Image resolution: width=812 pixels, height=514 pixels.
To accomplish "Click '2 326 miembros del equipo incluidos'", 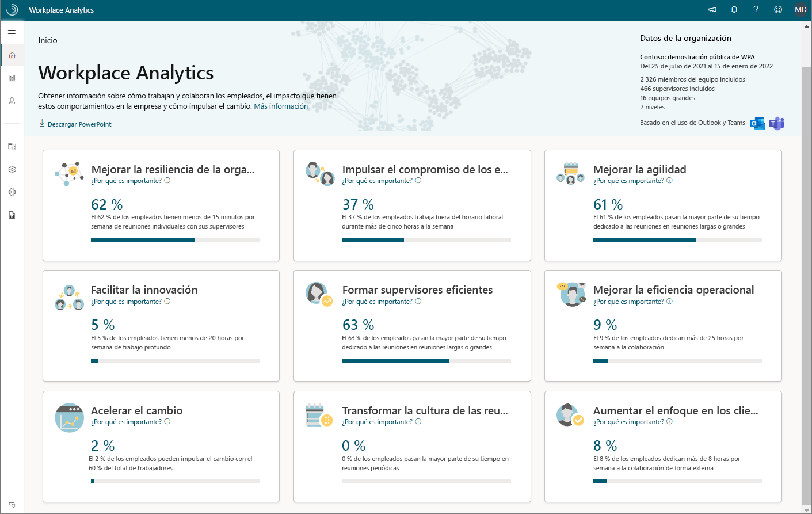I will [692, 79].
